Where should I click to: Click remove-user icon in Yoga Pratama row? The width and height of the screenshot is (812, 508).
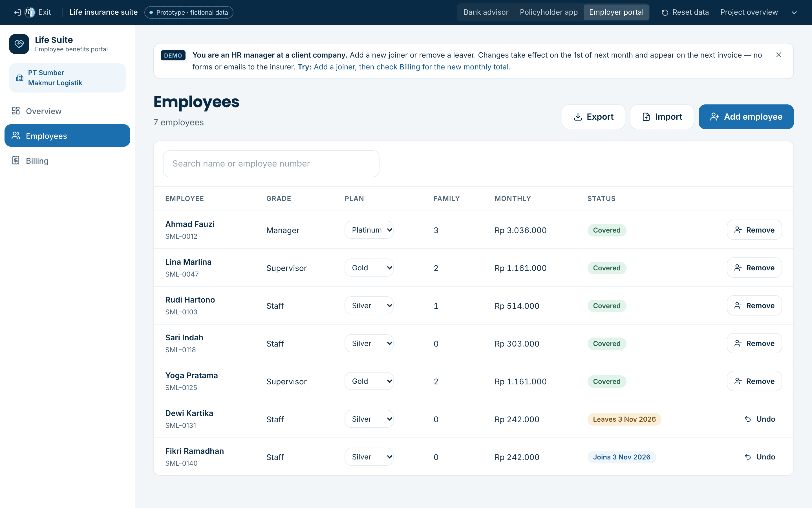[738, 381]
